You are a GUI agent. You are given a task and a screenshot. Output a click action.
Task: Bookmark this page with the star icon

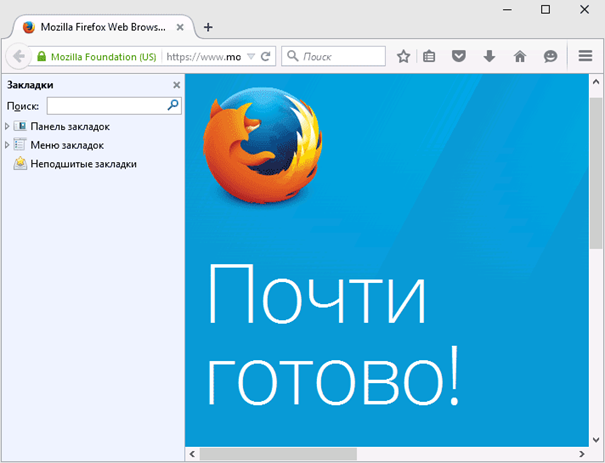(x=403, y=57)
